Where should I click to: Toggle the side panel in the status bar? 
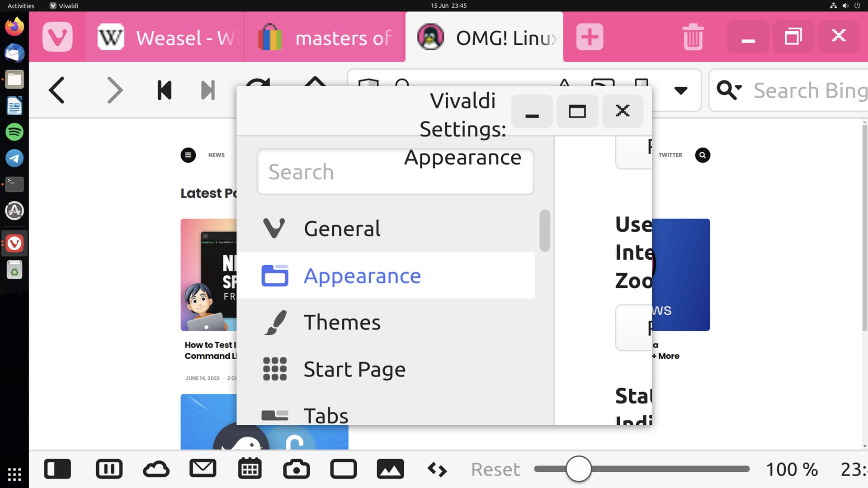click(x=57, y=469)
